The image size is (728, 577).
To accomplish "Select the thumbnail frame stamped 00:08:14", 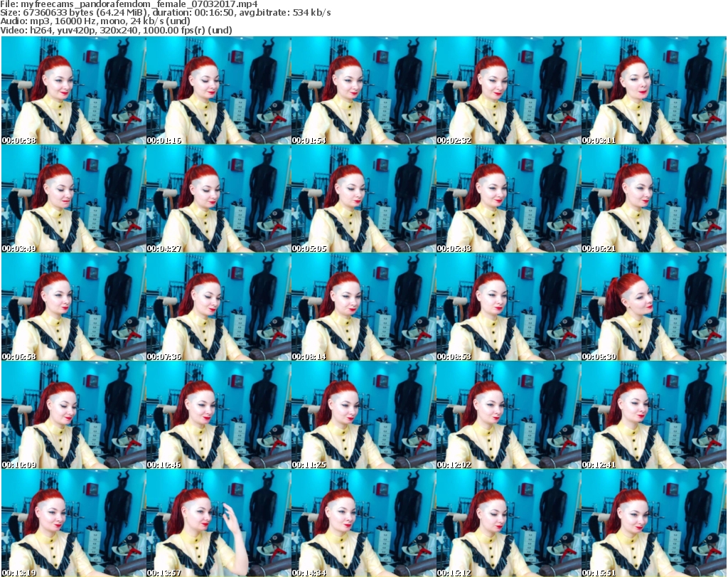I will pyautogui.click(x=363, y=307).
